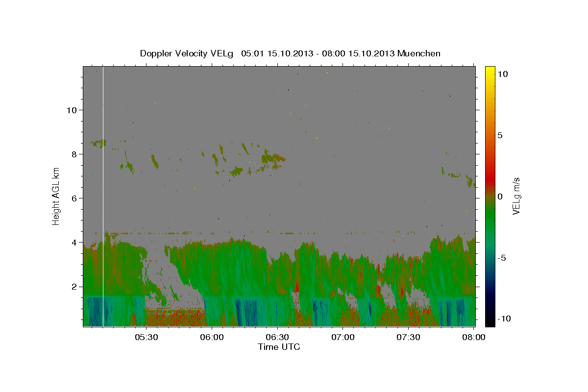Click the 08:00 time tick label
The width and height of the screenshot is (588, 392).
474,338
